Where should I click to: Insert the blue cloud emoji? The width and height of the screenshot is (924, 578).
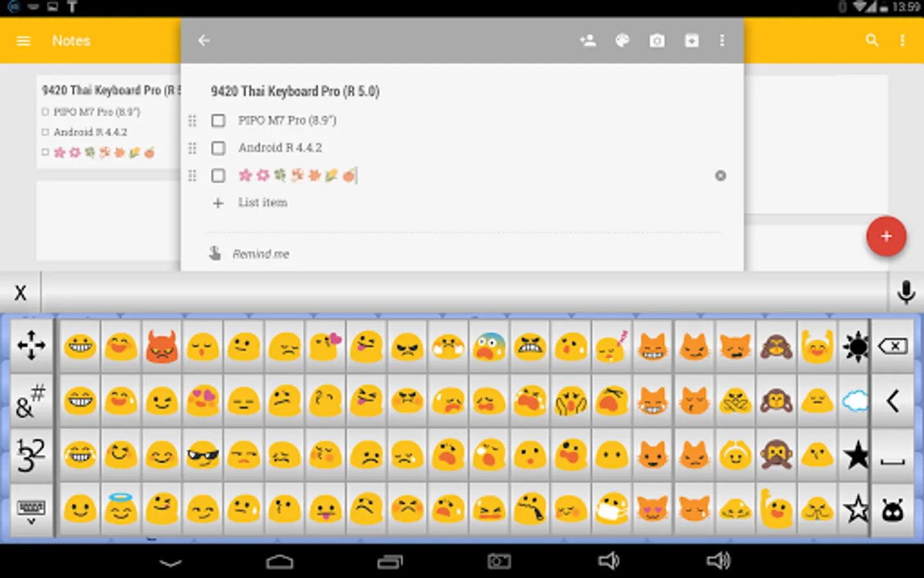(855, 401)
